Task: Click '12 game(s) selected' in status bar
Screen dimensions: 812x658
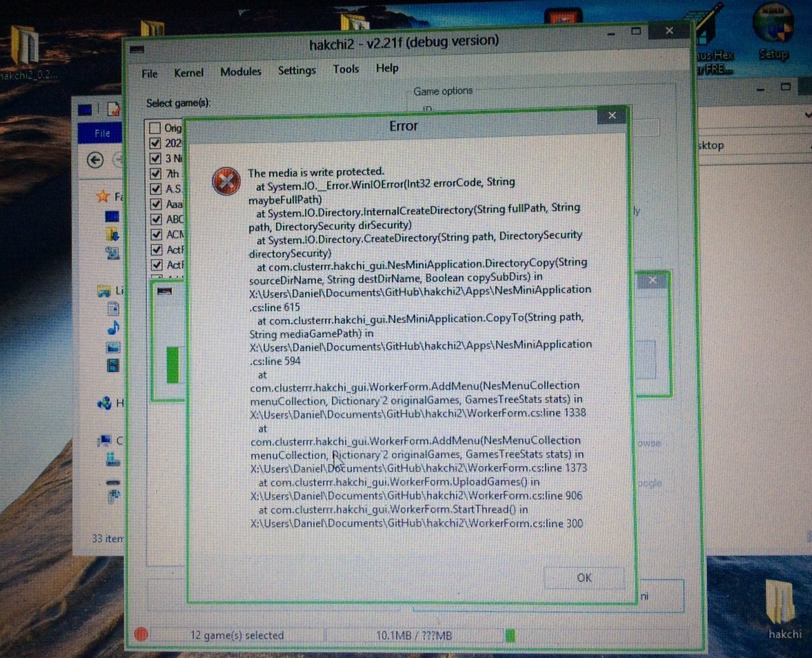Action: 237,635
